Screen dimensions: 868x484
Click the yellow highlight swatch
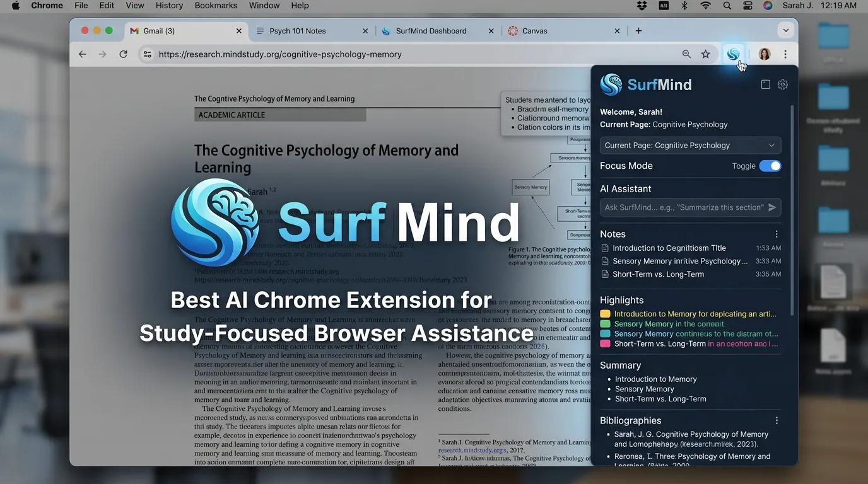pyautogui.click(x=605, y=314)
